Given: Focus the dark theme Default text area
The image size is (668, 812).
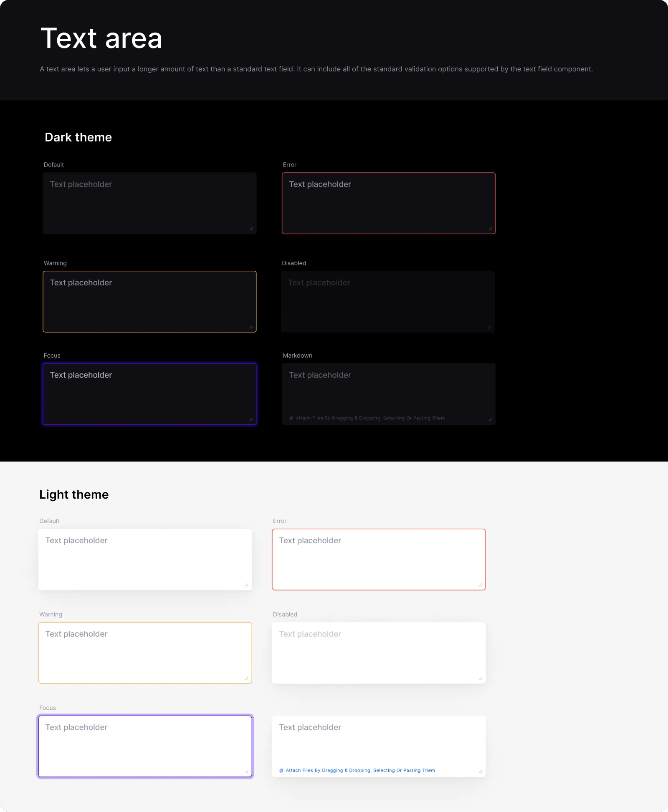Looking at the screenshot, I should point(149,203).
